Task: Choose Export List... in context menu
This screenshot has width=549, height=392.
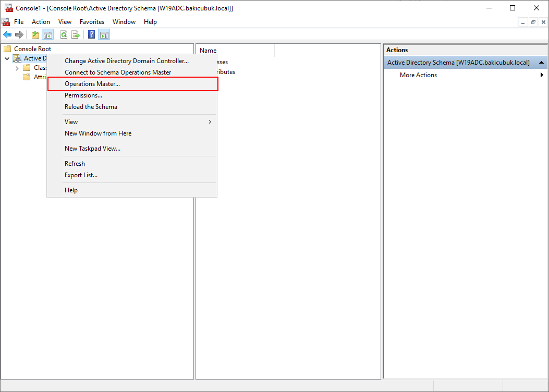Action: point(132,175)
